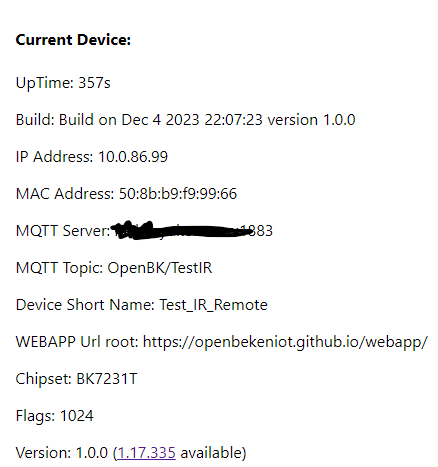Click the version 1.0.0 text in Build line
438x467 pixels.
tap(312, 120)
